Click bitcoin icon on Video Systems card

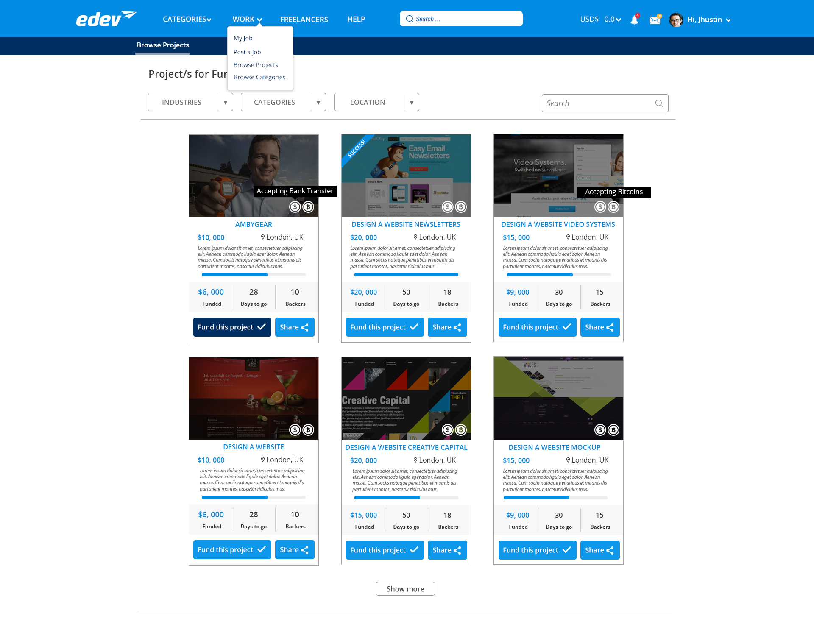tap(613, 207)
